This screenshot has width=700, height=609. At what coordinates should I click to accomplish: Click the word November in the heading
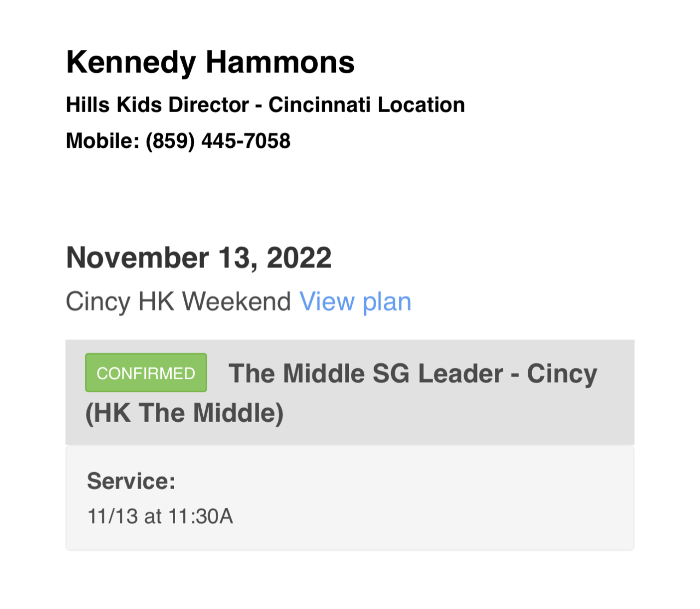137,258
